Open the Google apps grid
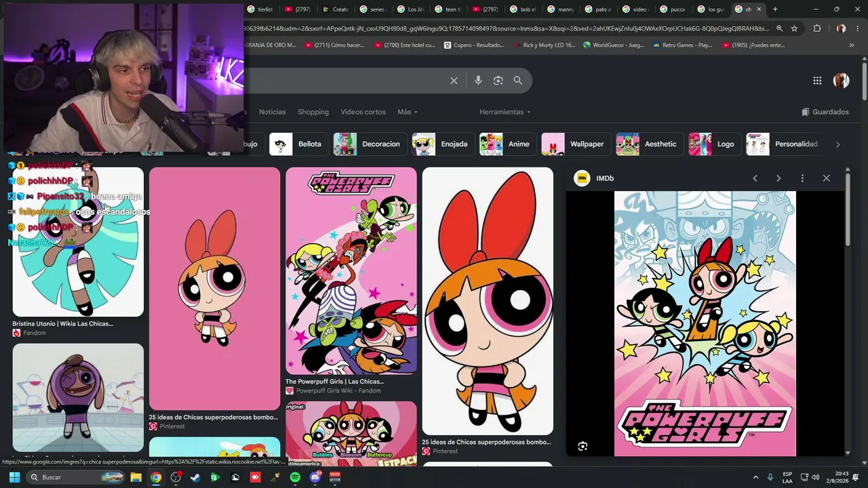 pos(817,81)
